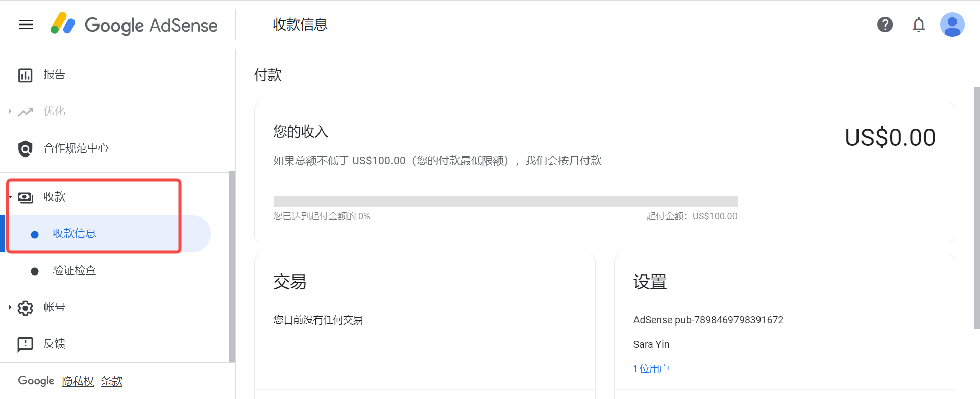980x399 pixels.
Task: Click the 合作规范中心 shield icon
Action: point(25,148)
